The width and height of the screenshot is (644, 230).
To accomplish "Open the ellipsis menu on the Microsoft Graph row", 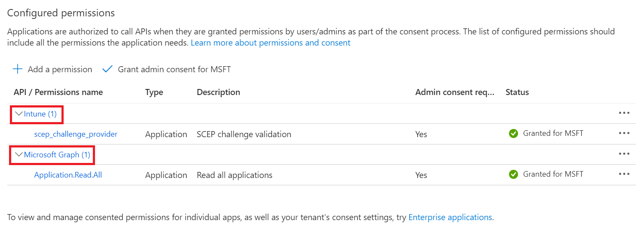I will pos(624,154).
